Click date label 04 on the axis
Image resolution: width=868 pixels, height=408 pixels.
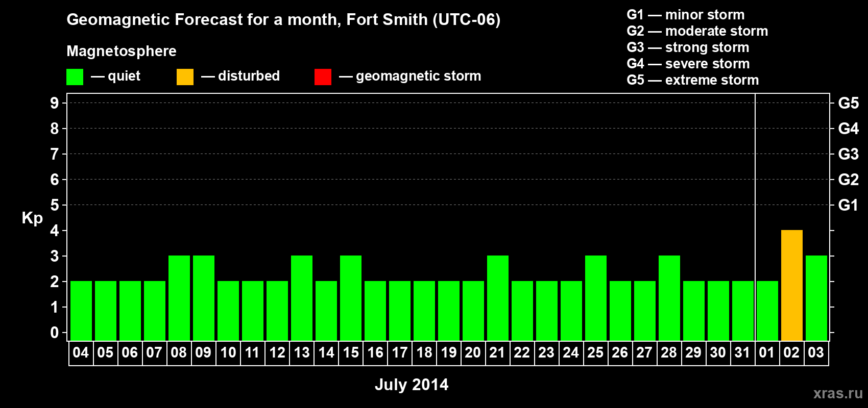[81, 352]
